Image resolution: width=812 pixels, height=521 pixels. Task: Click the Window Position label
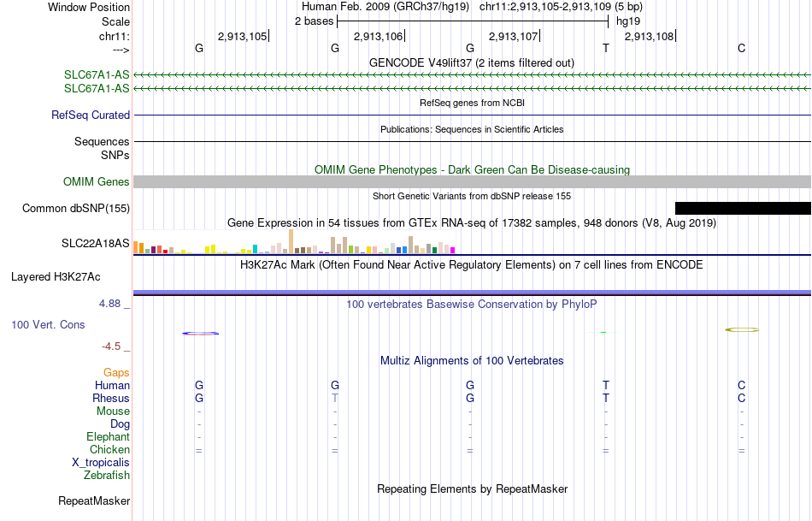[89, 7]
